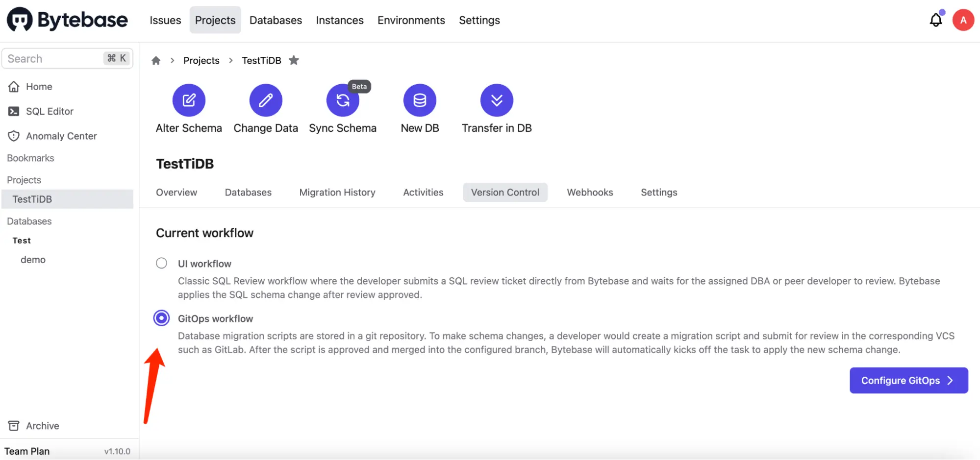Select TestTiDB project in sidebar
This screenshot has height=460, width=980.
click(x=67, y=199)
